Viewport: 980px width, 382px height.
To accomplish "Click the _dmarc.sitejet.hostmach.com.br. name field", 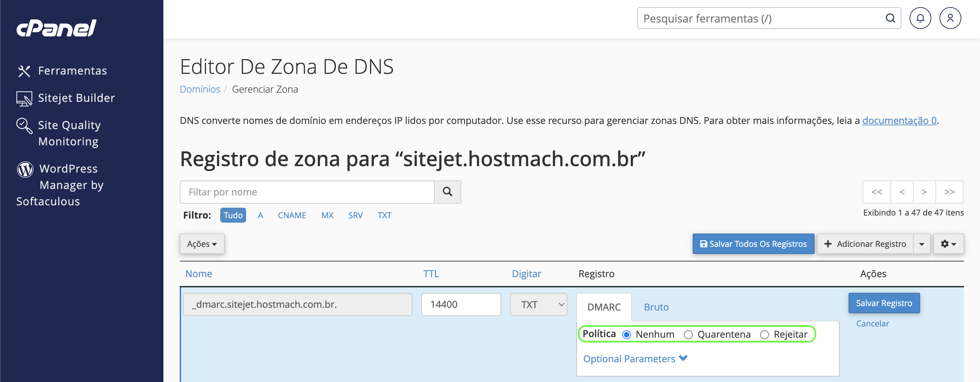I will tap(298, 304).
